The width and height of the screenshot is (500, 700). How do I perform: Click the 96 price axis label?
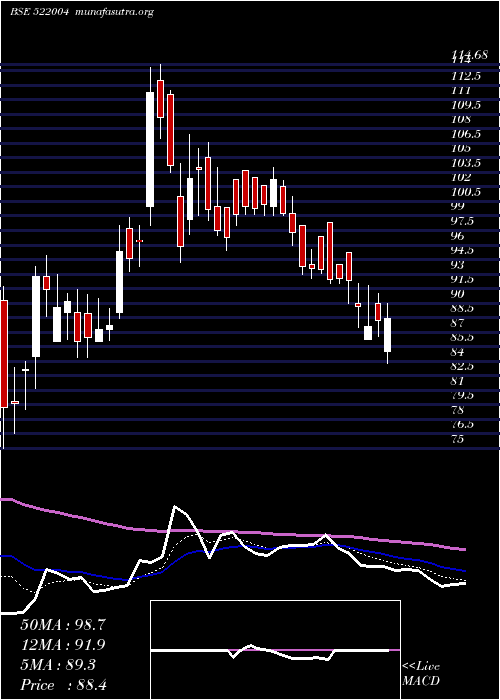pos(458,236)
